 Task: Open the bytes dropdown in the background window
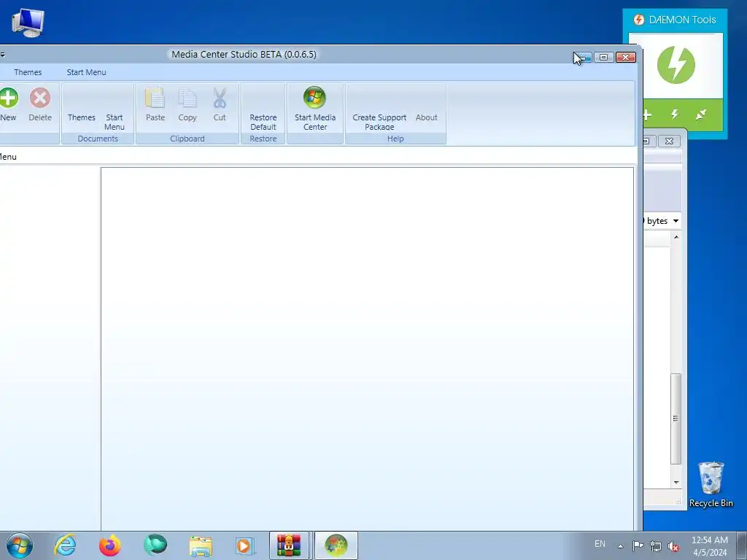pyautogui.click(x=676, y=221)
